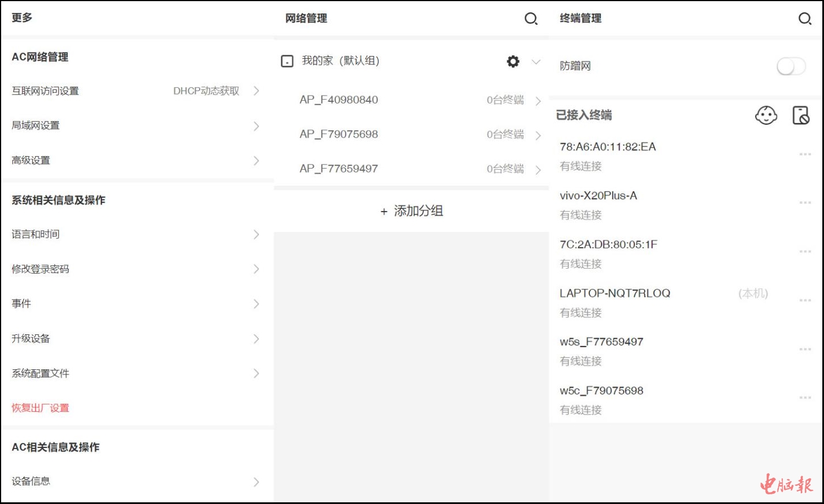Toggle the 防蹭网 switch

coord(791,66)
